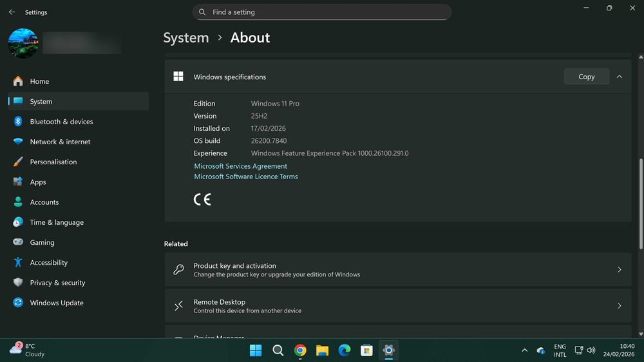This screenshot has width=644, height=362.
Task: Open Remote Desktop settings
Action: click(397, 306)
